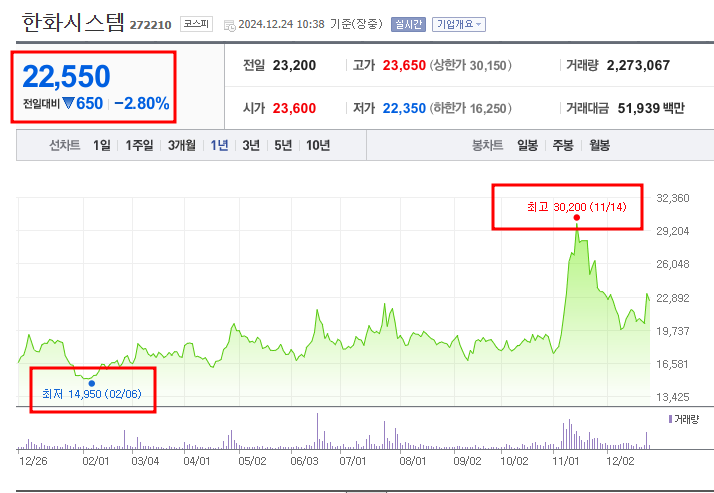Screen dimensions: 714x493
Task: Select the 10년 line chart range
Action: pyautogui.click(x=318, y=145)
